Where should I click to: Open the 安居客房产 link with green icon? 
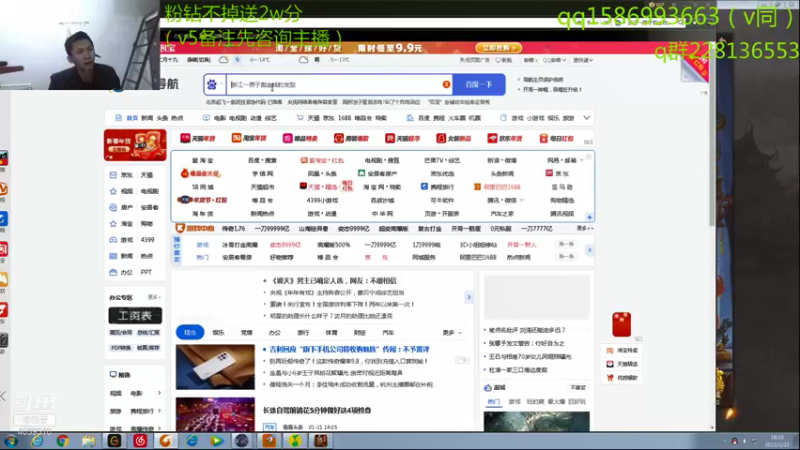(378, 173)
